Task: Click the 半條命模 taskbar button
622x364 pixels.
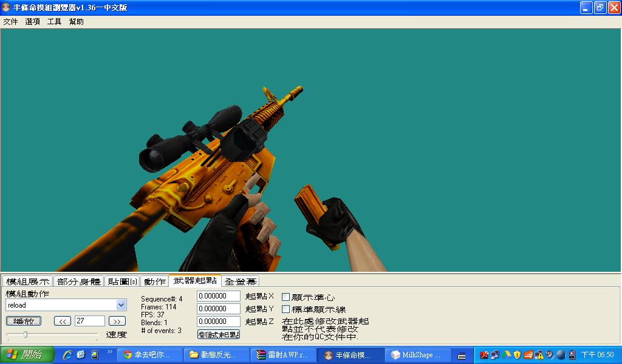Action: (350, 355)
